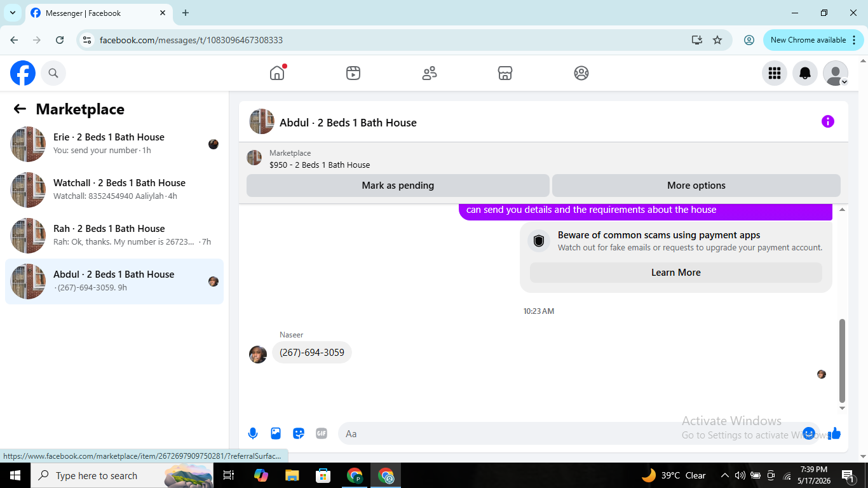Click the (267)-694-3059 message bubble
Screen dimensions: 868x488
pyautogui.click(x=312, y=353)
